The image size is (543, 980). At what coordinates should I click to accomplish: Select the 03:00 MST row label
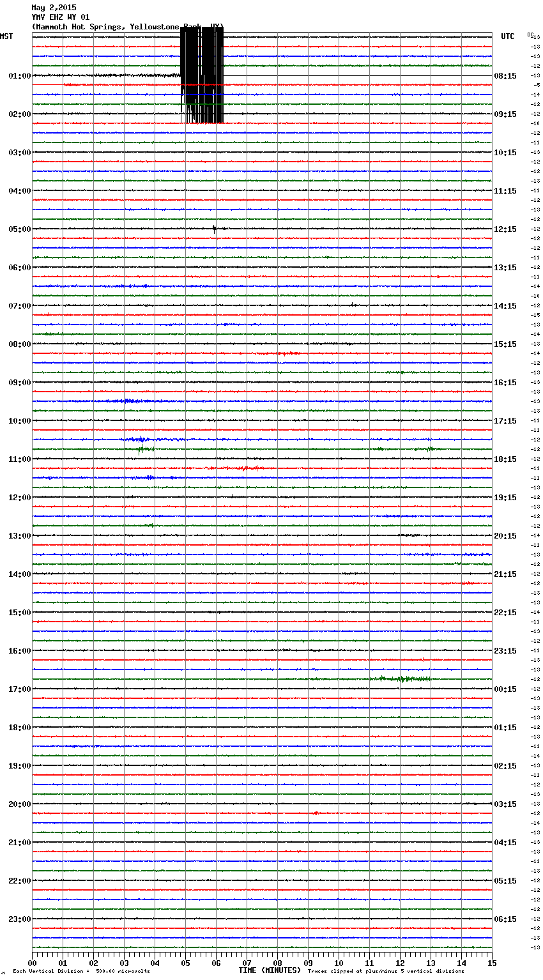pos(20,153)
